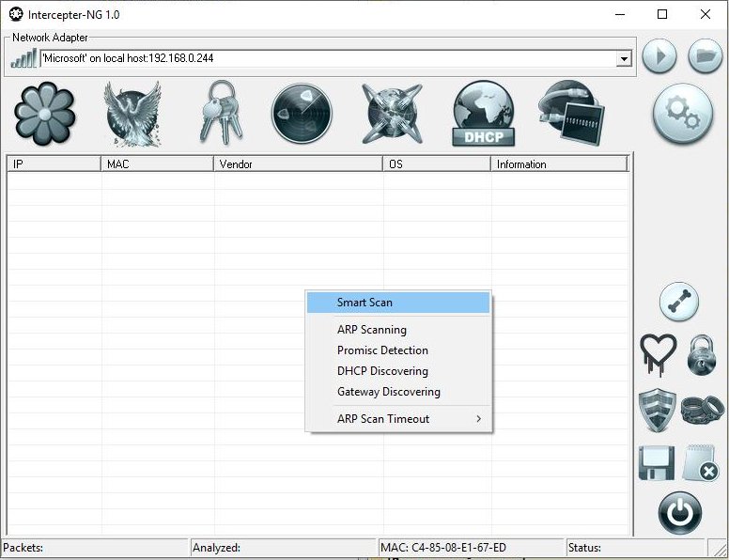
Task: Toggle the padlock SSL icon
Action: pos(703,354)
